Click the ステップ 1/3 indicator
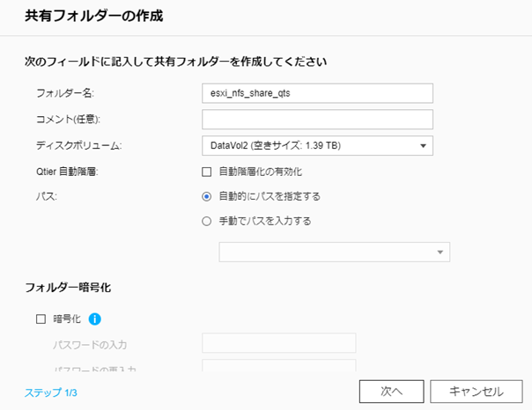532x410 pixels. 51,392
